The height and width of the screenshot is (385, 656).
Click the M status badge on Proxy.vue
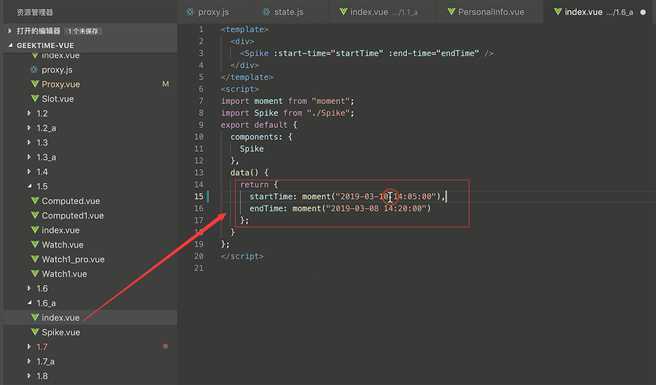coord(166,84)
